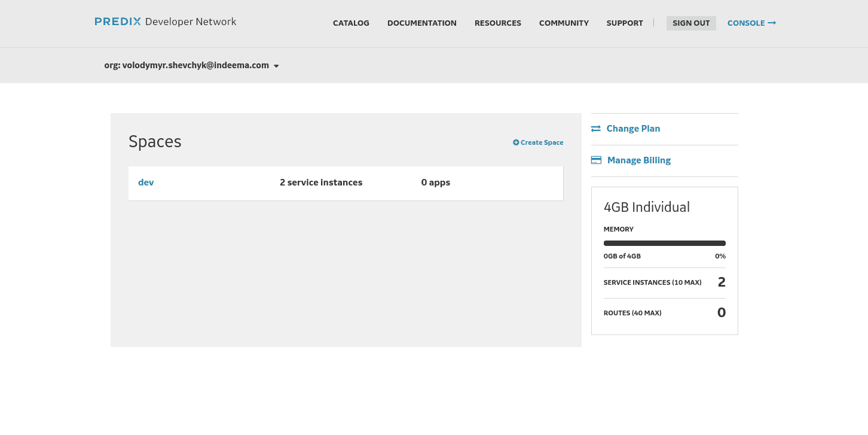Click the PREDIX logo

118,22
